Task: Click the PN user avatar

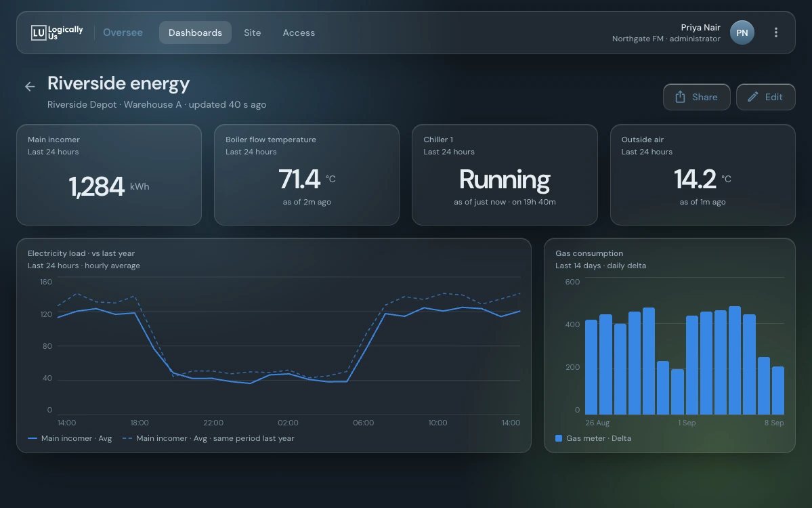Action: click(x=742, y=33)
